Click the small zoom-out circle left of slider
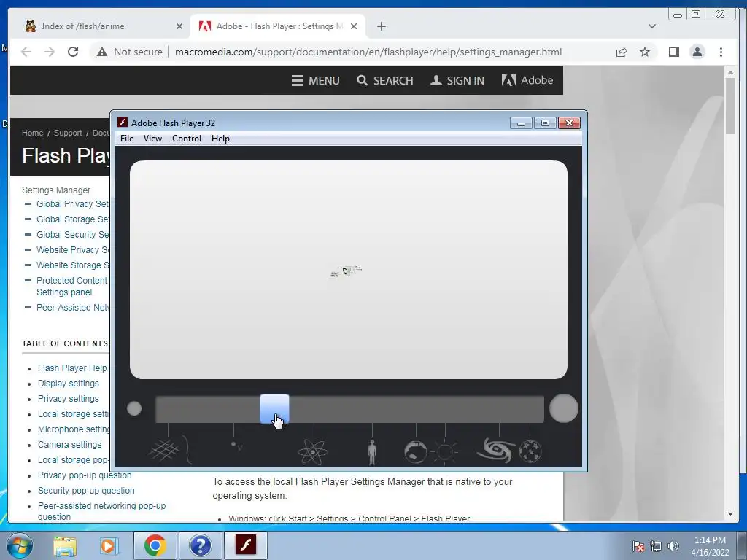This screenshot has height=560, width=747. [134, 408]
